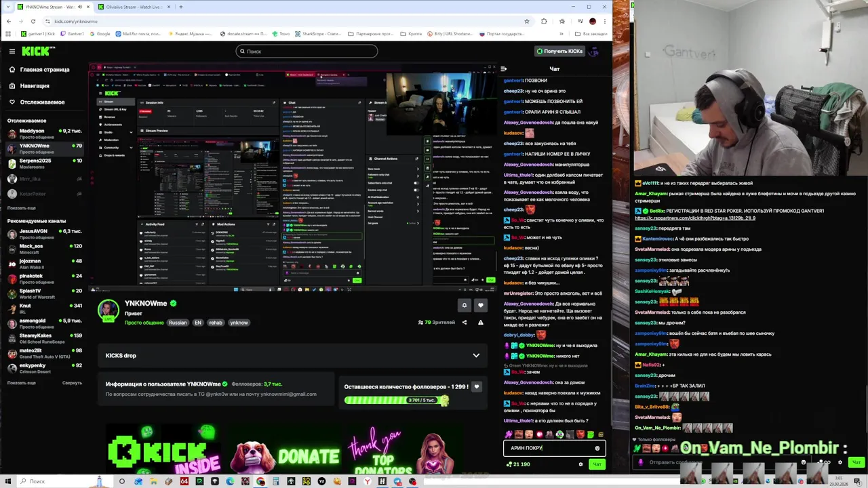The width and height of the screenshot is (868, 488).
Task: Open registration link in BotRix message
Action: (x=695, y=218)
